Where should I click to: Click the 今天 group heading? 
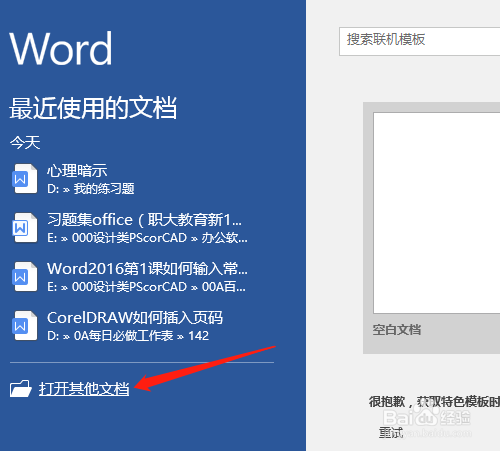pos(25,143)
